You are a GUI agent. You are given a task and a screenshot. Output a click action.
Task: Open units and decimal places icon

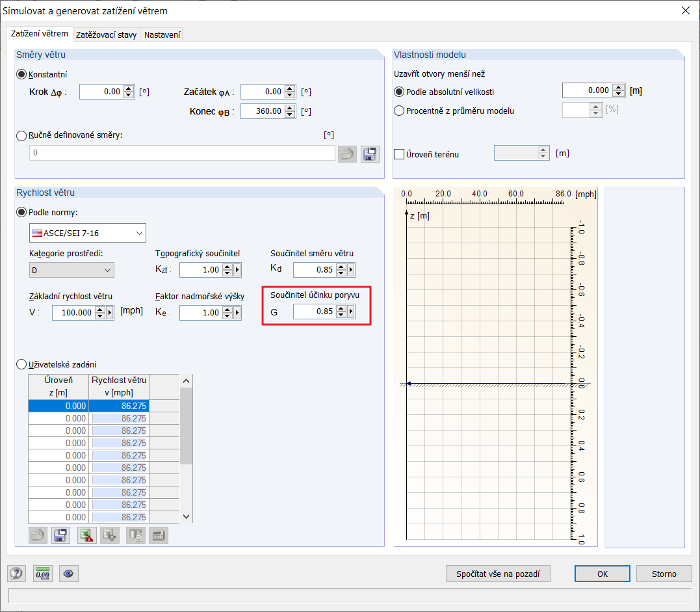point(43,574)
